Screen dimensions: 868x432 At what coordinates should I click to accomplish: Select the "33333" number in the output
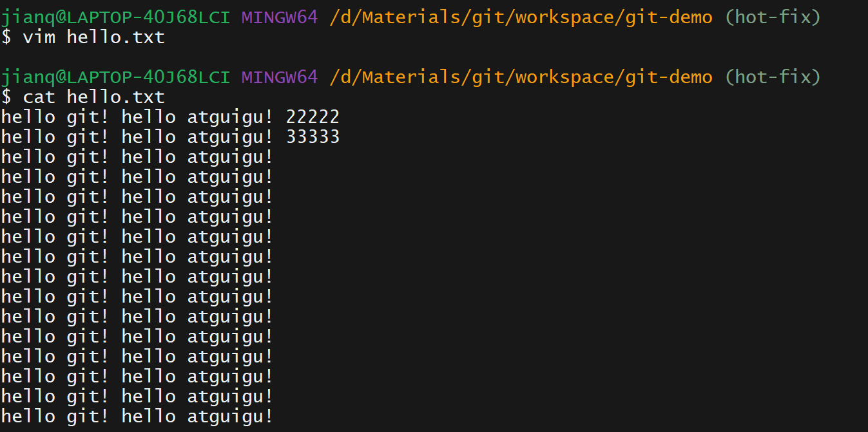click(x=313, y=137)
